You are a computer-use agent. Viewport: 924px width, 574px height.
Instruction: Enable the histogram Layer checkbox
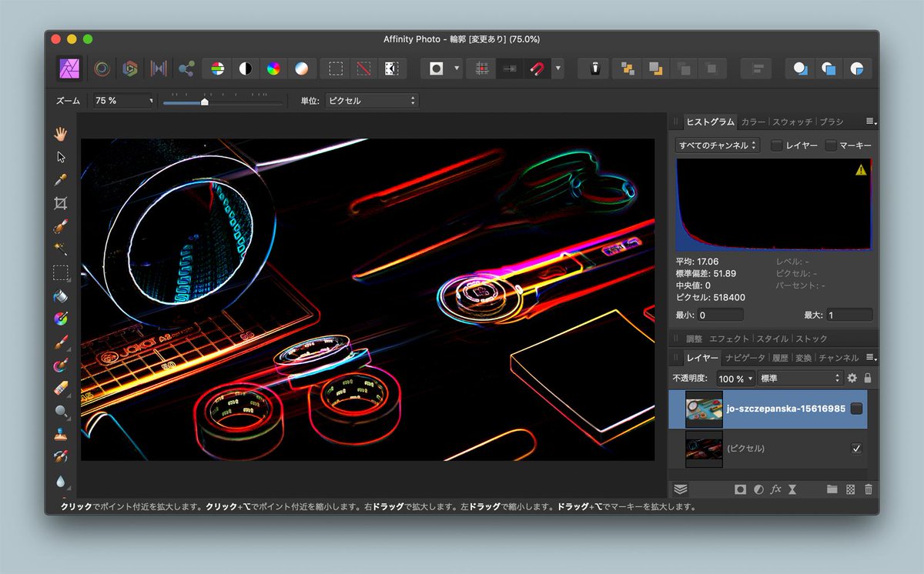777,145
